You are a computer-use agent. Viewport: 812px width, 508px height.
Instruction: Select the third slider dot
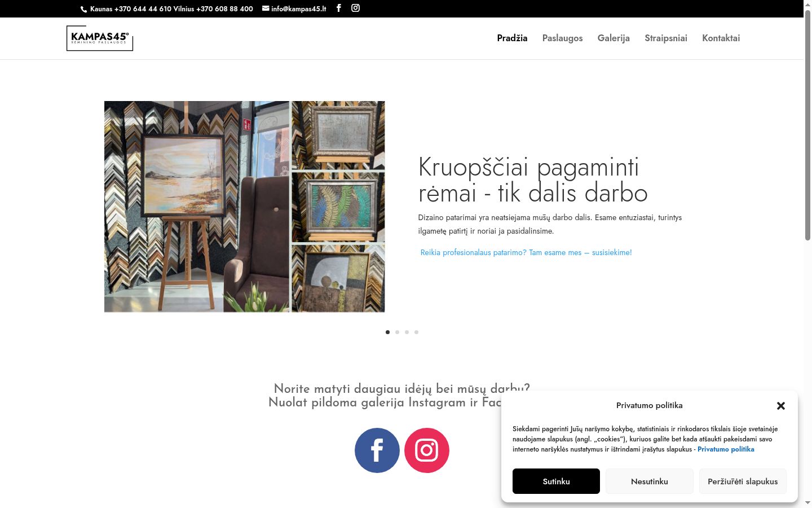pyautogui.click(x=407, y=332)
